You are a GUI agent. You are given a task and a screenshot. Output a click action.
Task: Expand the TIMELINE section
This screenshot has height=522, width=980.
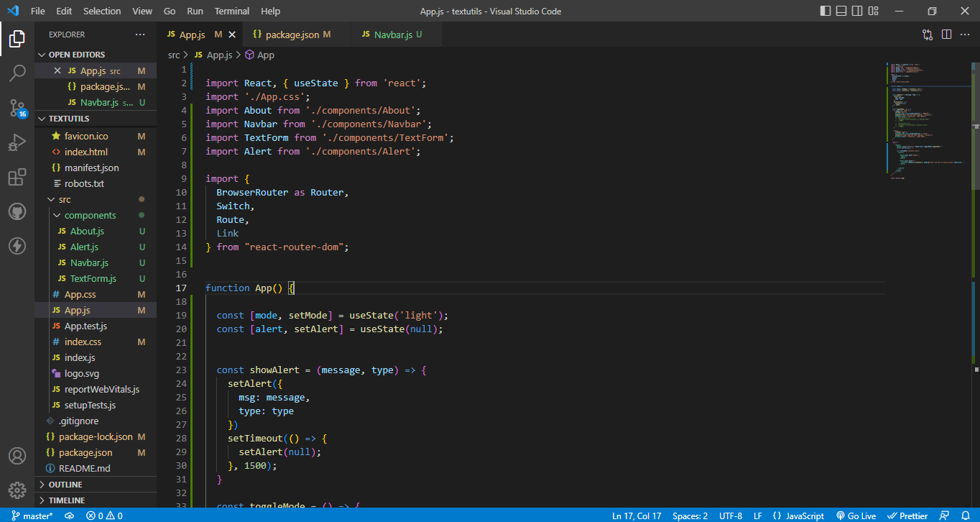[x=96, y=500]
